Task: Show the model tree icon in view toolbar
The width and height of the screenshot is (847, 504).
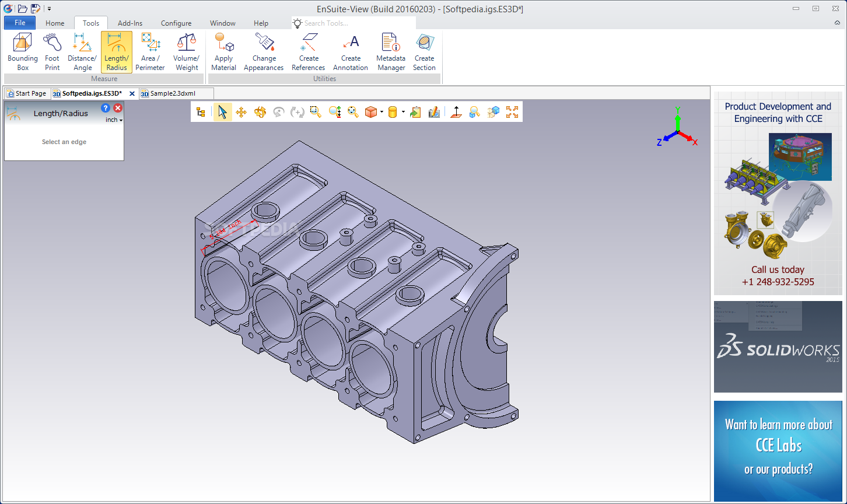Action: 201,112
